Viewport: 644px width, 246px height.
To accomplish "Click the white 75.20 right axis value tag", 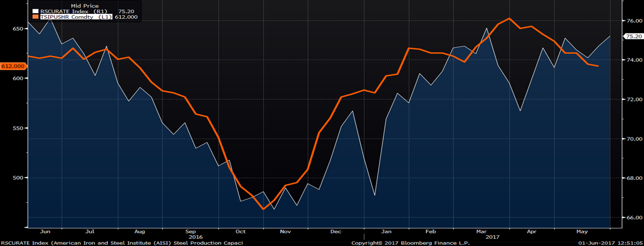I will tap(632, 36).
